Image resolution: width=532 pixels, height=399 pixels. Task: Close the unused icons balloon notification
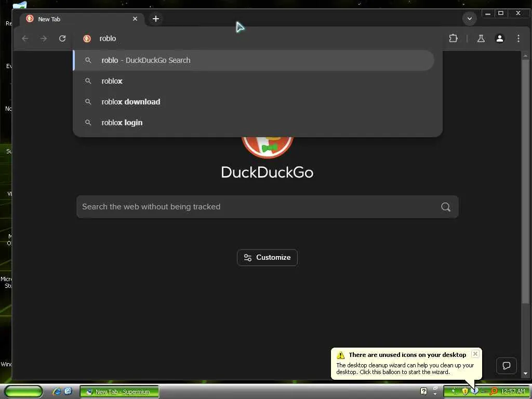tap(475, 353)
